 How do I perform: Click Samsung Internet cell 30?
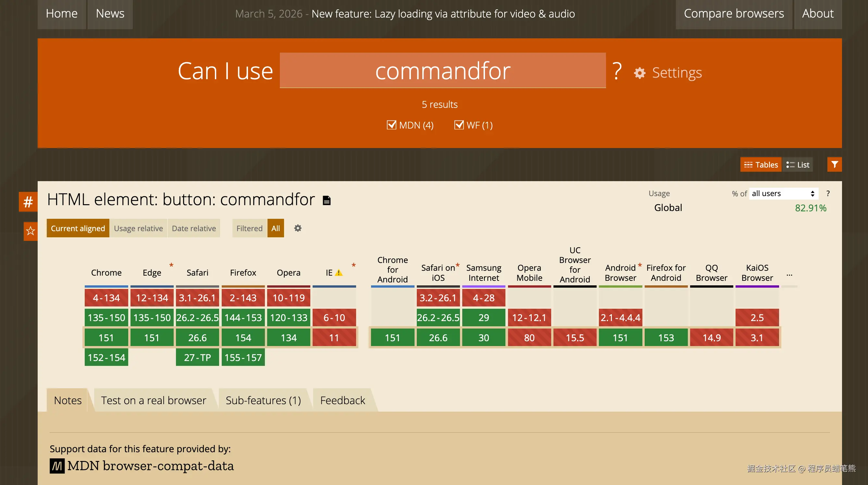484,337
